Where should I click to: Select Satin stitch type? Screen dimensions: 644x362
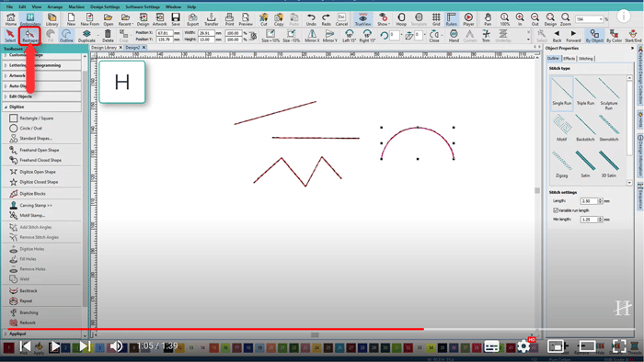(x=585, y=164)
